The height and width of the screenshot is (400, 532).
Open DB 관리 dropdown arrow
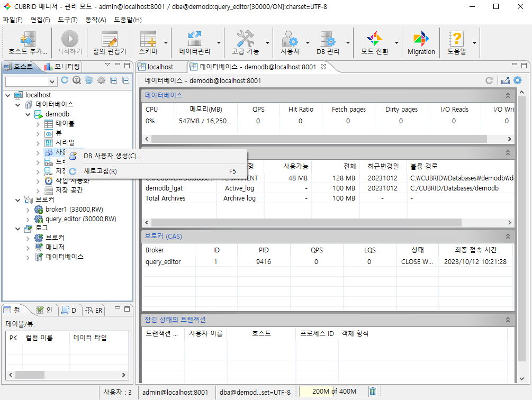coord(348,43)
